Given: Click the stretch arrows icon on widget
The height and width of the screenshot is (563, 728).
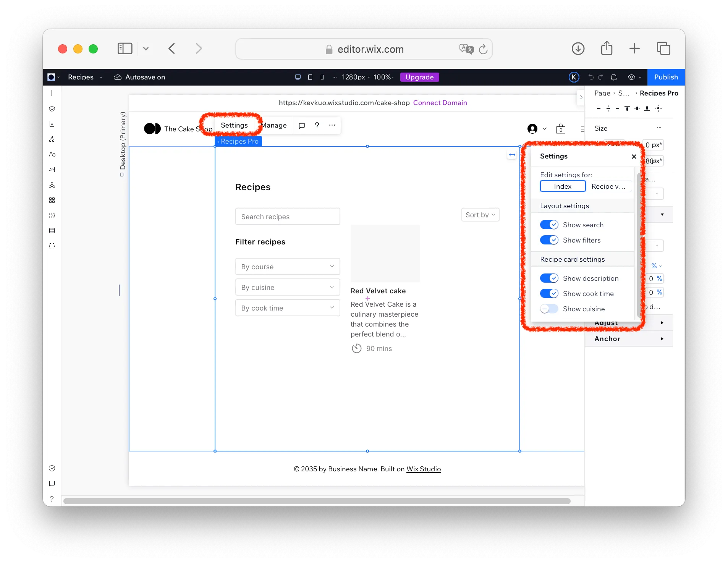Looking at the screenshot, I should point(512,155).
